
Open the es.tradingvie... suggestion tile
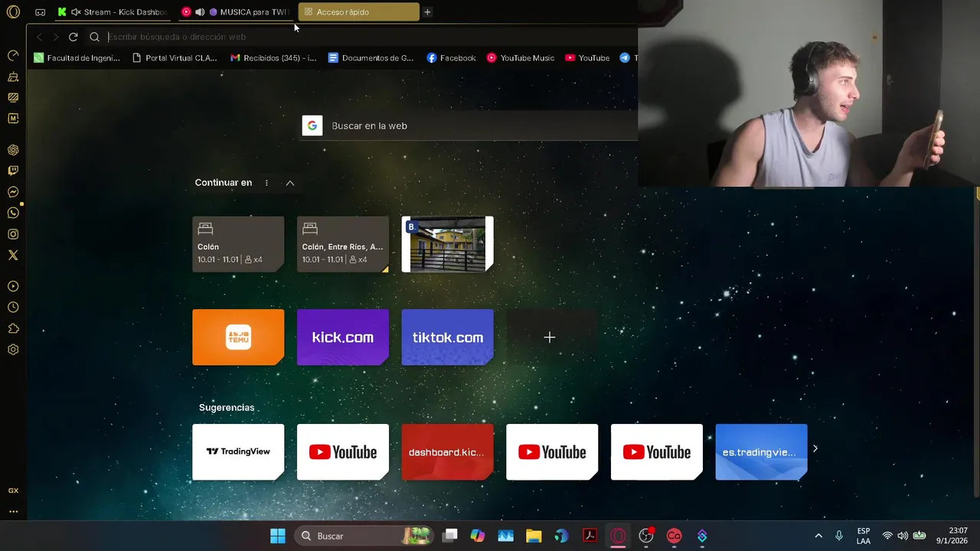(x=761, y=452)
